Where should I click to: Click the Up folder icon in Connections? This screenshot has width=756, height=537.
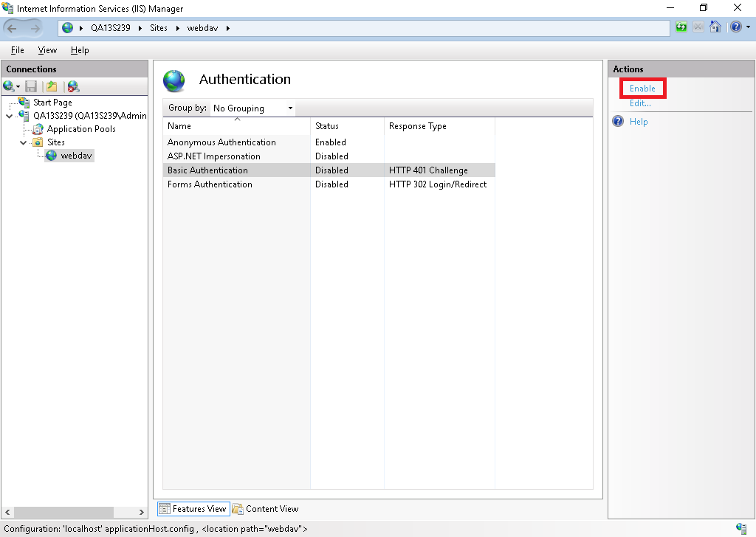point(52,86)
